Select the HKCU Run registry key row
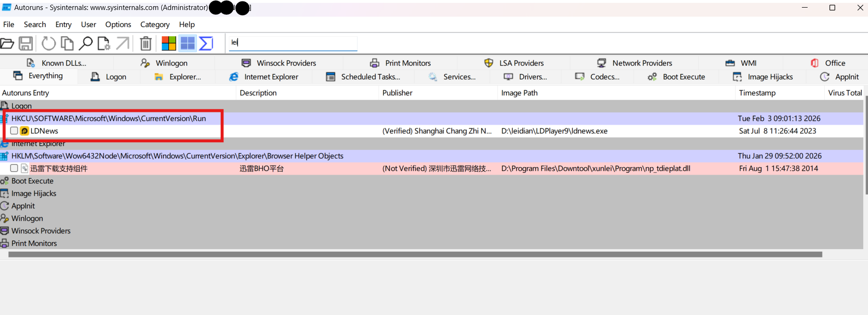868x315 pixels. click(108, 118)
